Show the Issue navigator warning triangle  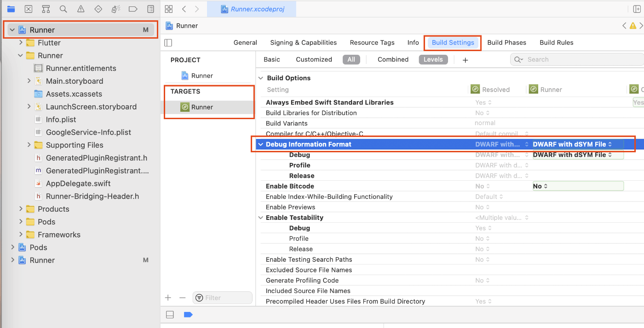click(x=81, y=9)
